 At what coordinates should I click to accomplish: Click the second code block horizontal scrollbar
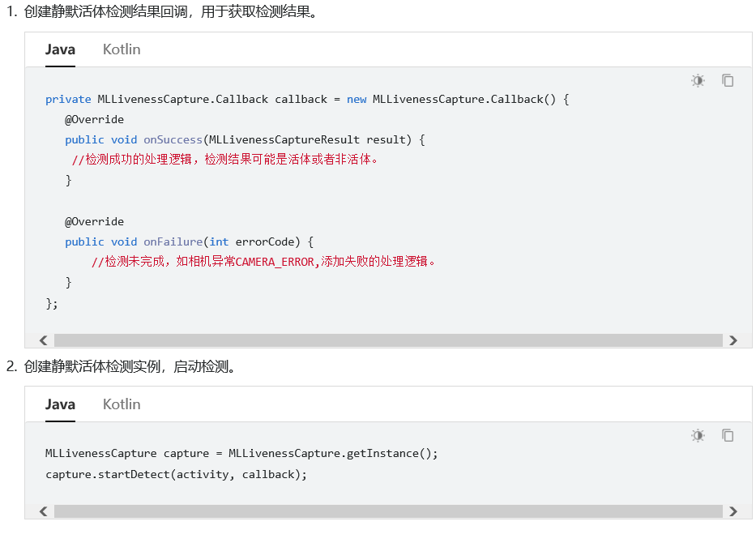(x=388, y=511)
